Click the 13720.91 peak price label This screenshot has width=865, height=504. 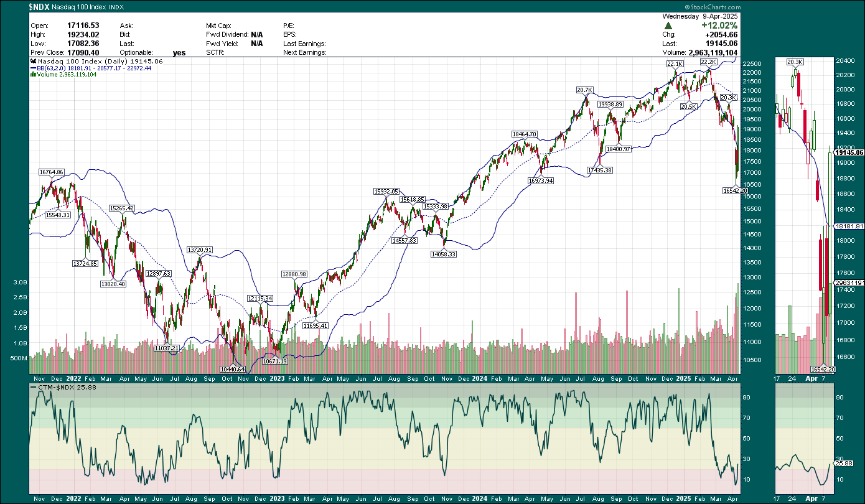pos(200,250)
